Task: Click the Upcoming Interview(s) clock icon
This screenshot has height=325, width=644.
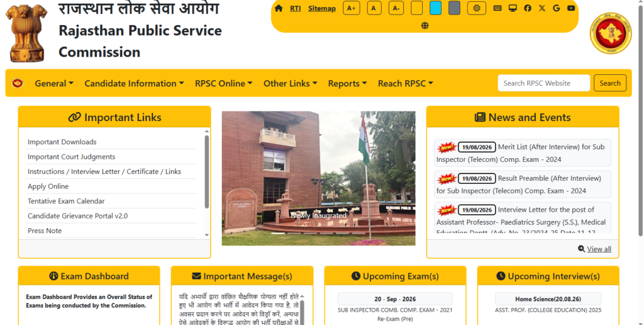Action: [x=501, y=276]
